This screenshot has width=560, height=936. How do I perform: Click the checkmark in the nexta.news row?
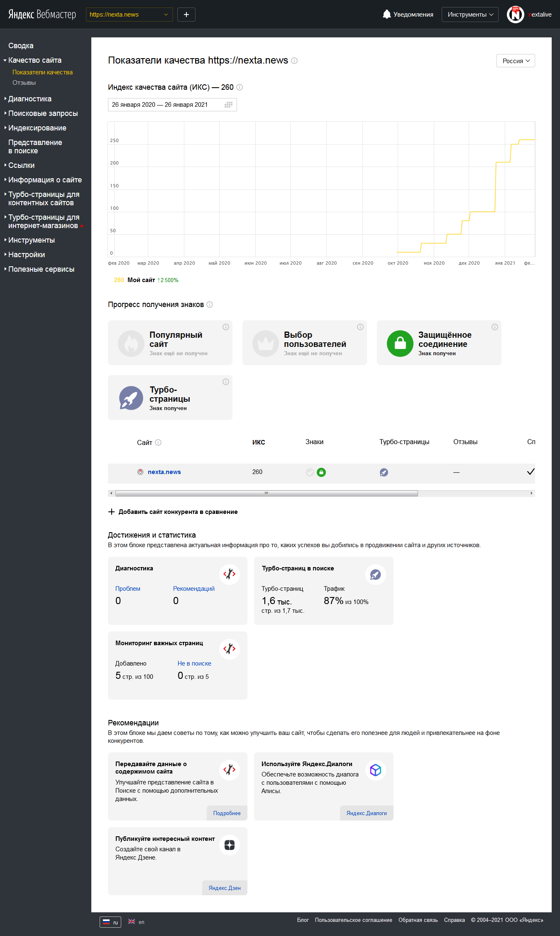pyautogui.click(x=531, y=472)
